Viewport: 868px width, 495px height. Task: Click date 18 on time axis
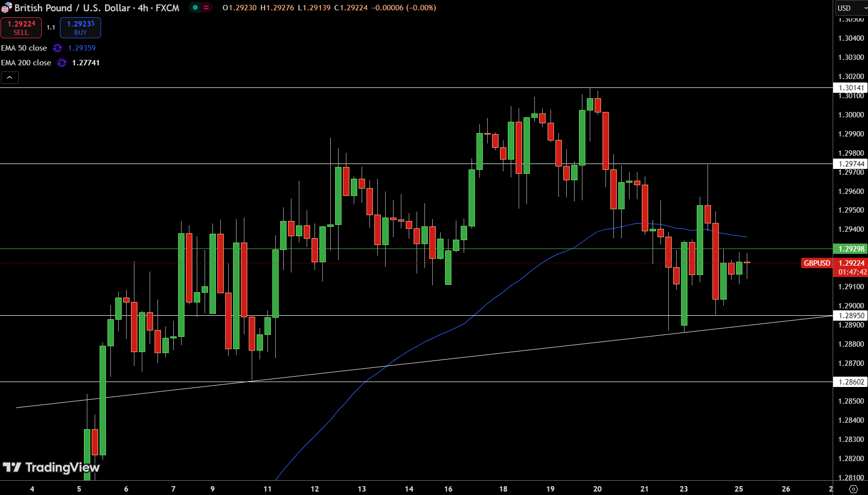(x=503, y=489)
